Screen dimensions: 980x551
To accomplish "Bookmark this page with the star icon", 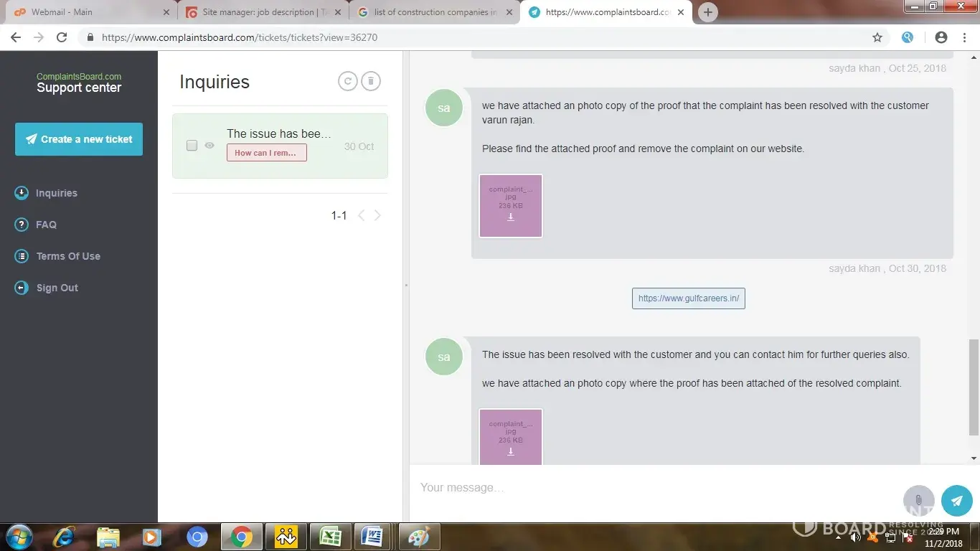I will (877, 37).
